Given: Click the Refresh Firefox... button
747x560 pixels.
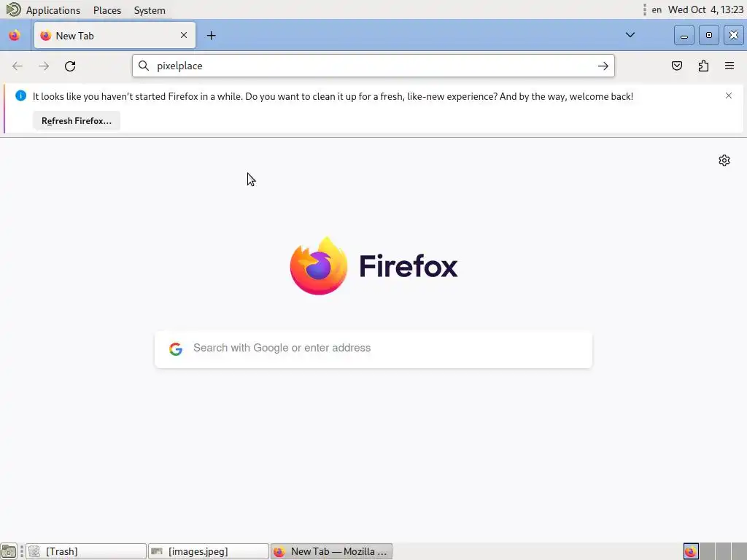Looking at the screenshot, I should click(x=76, y=121).
